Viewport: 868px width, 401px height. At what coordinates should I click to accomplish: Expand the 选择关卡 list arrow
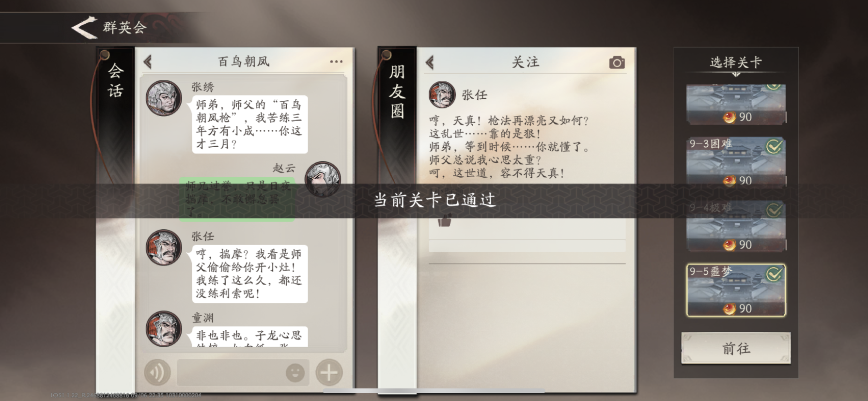coord(736,74)
